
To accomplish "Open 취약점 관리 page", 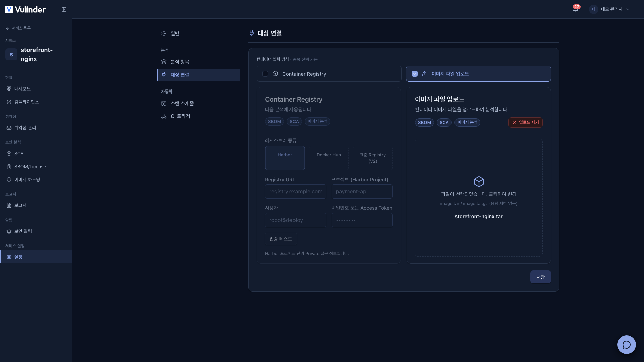I will pyautogui.click(x=36, y=128).
